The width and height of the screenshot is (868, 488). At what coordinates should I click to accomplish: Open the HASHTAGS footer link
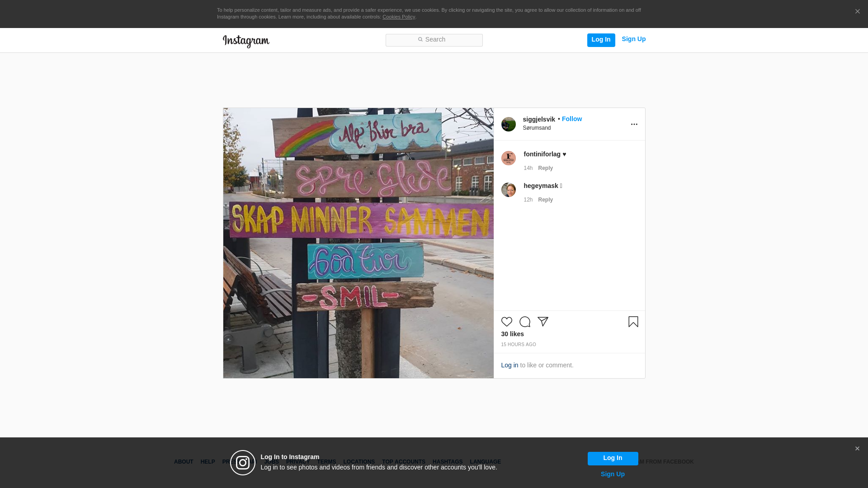click(x=447, y=462)
